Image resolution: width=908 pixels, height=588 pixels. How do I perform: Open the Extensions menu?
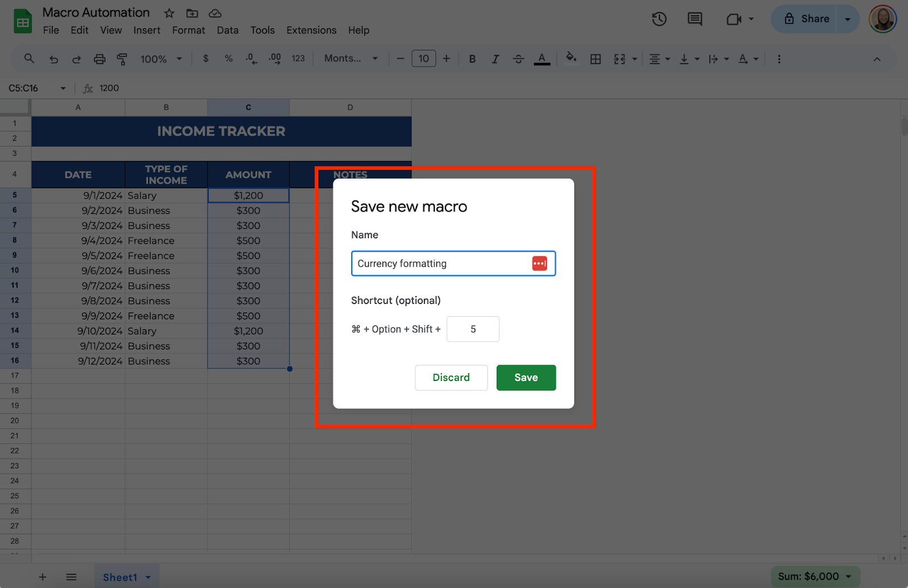coord(311,30)
